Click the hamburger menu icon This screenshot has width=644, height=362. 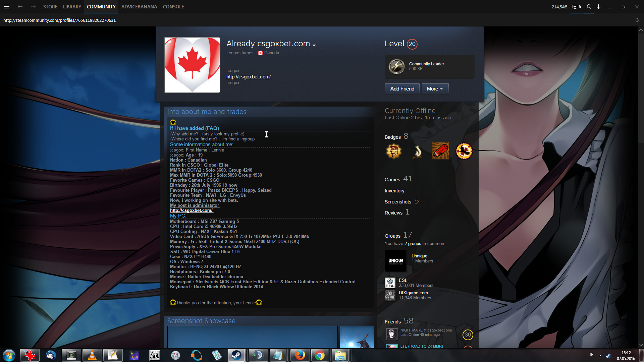click(x=6, y=7)
